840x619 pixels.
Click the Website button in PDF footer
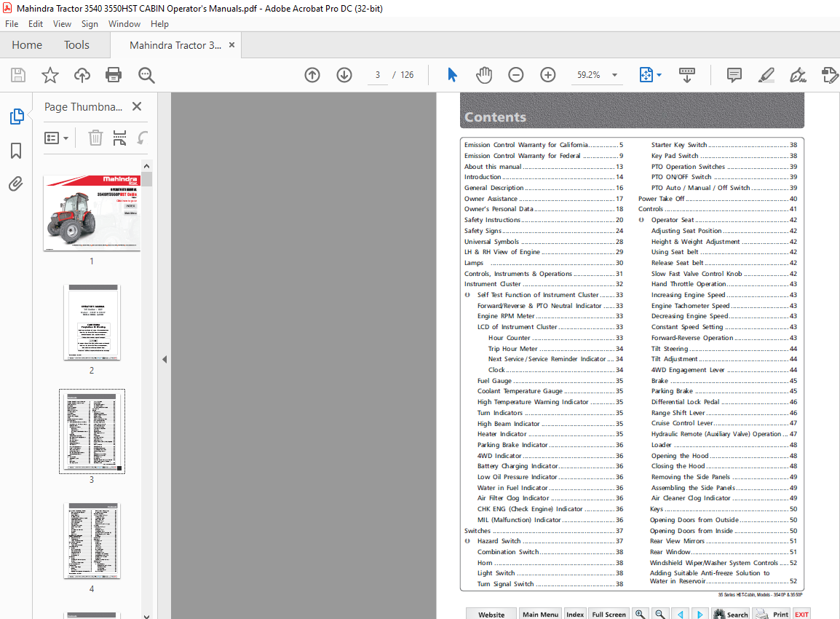pyautogui.click(x=491, y=614)
